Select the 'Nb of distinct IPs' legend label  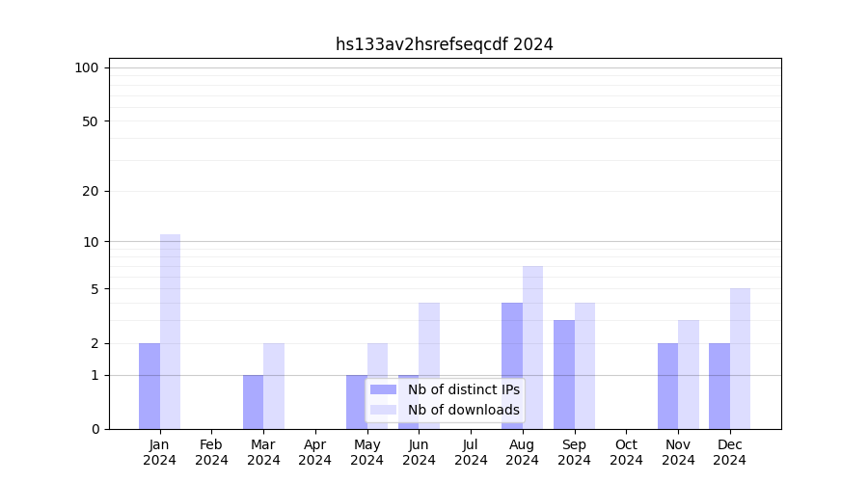point(463,389)
